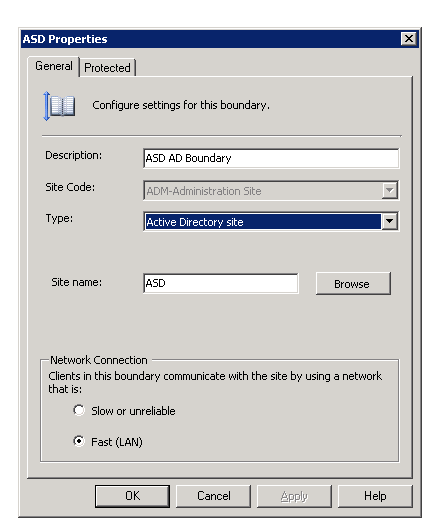The image size is (428, 528).
Task: Switch to the Protected tab
Action: coord(107,68)
